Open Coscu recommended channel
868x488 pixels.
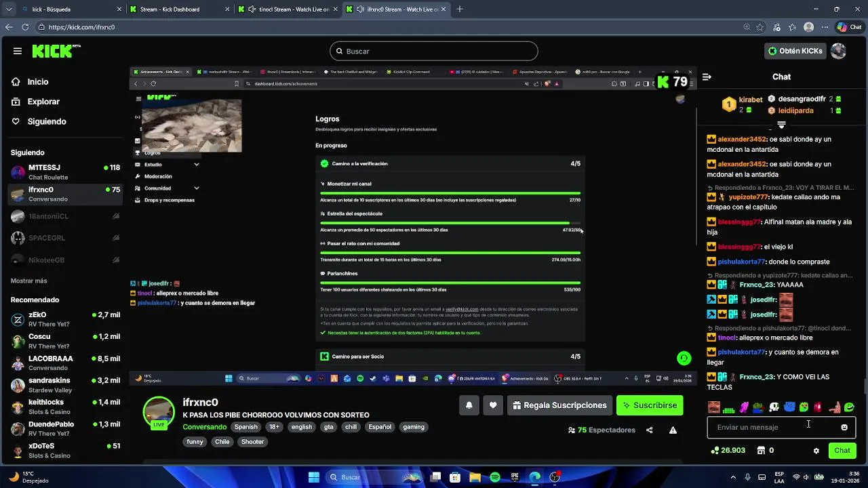65,341
